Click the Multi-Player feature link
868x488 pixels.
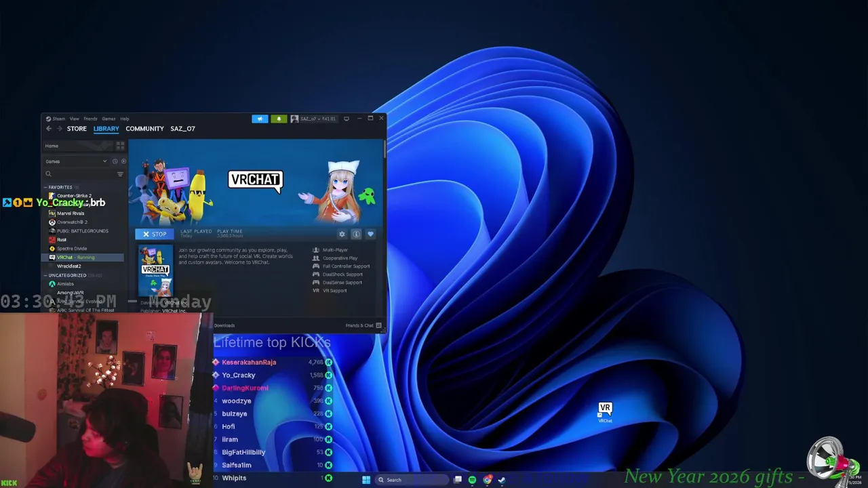pos(335,250)
